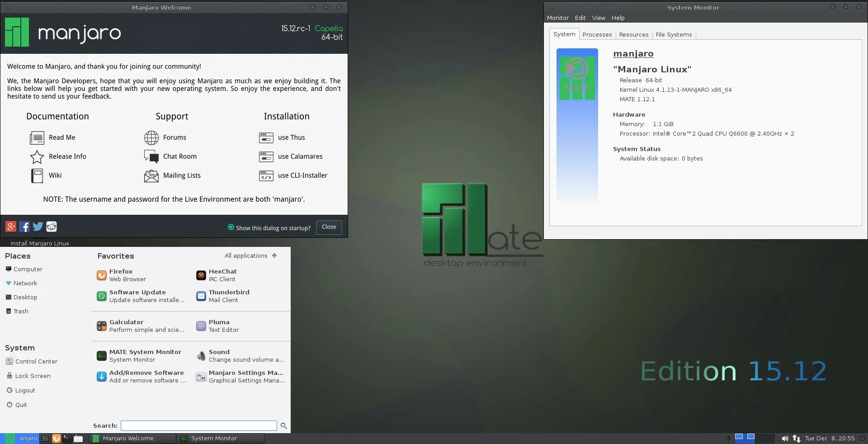The width and height of the screenshot is (868, 444).
Task: Open the Chat Room speech bubble icon
Action: coord(151,156)
